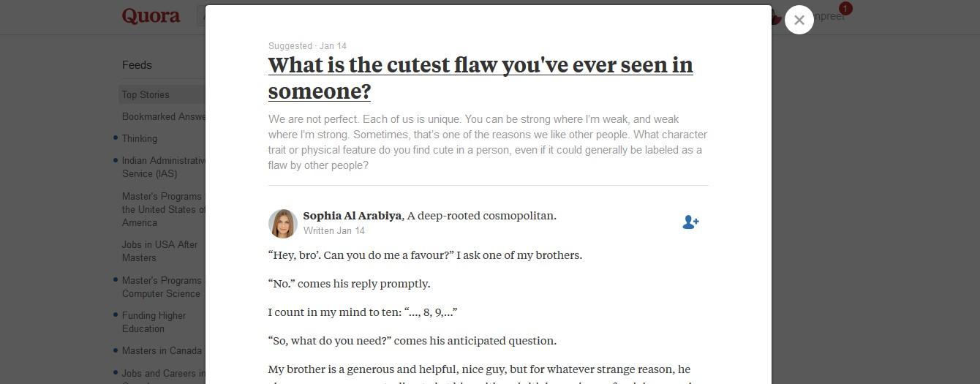This screenshot has width=980, height=384.
Task: Click author name Sophia Al Arabiya
Action: pyautogui.click(x=352, y=216)
